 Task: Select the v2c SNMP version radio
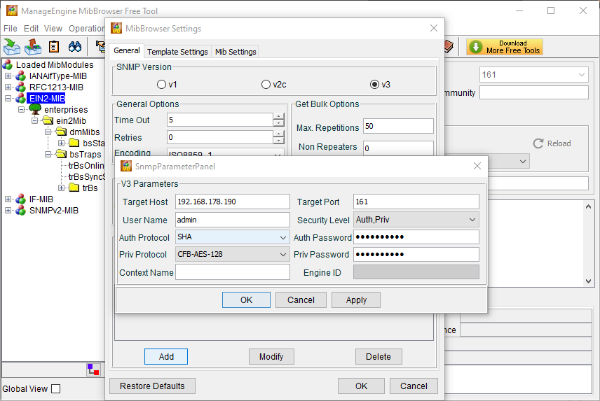tap(266, 84)
